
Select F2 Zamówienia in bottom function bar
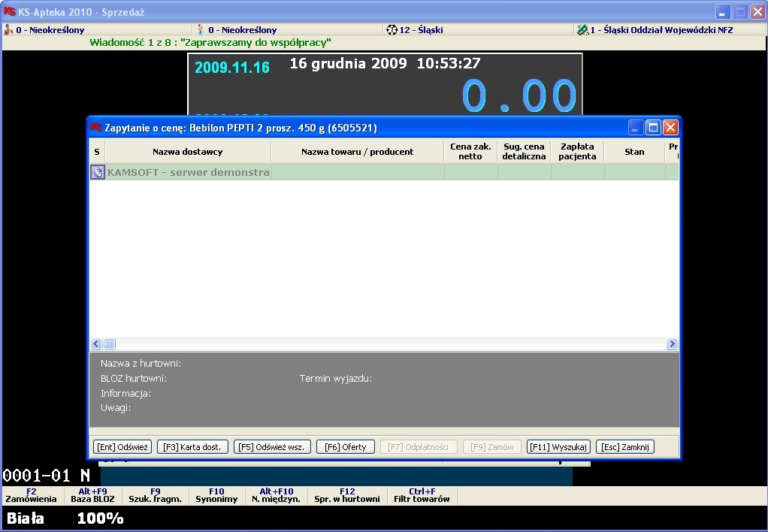[x=31, y=495]
